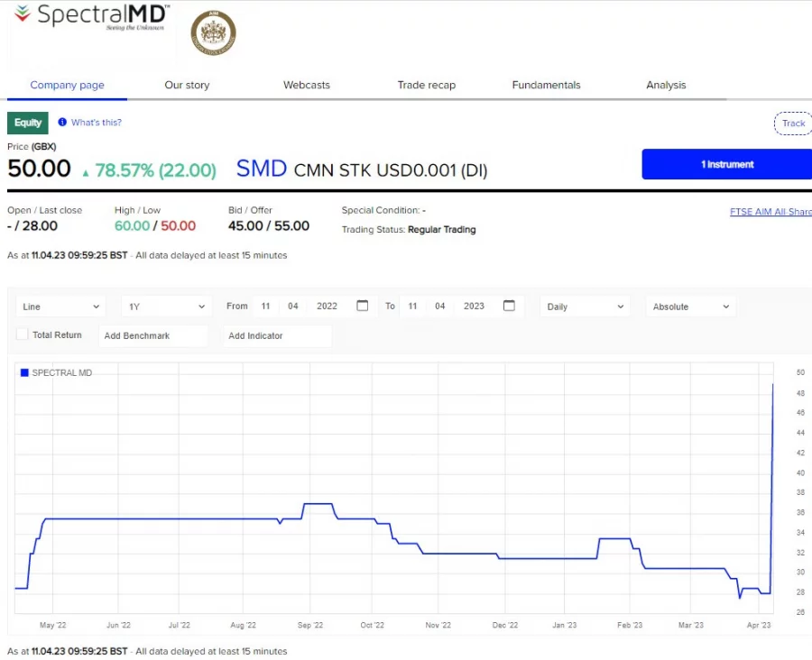Open the Trade recap tab
The height and width of the screenshot is (660, 812).
pos(426,85)
